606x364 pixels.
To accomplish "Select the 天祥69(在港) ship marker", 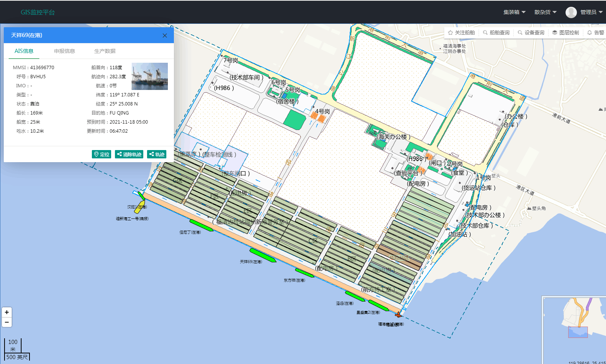I will point(263,255).
